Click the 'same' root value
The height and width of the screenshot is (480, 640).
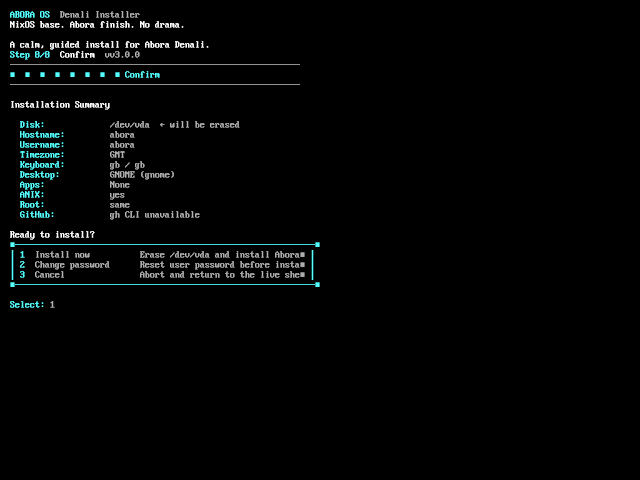pos(120,205)
